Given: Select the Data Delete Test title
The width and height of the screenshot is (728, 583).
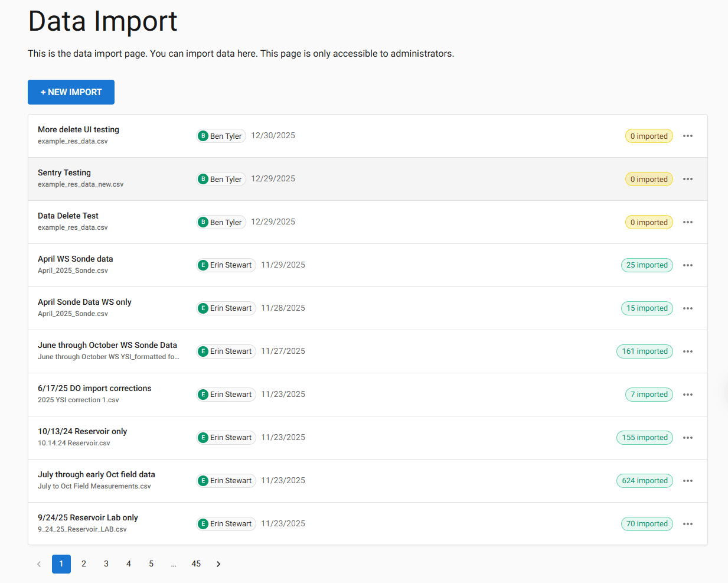Looking at the screenshot, I should (68, 216).
